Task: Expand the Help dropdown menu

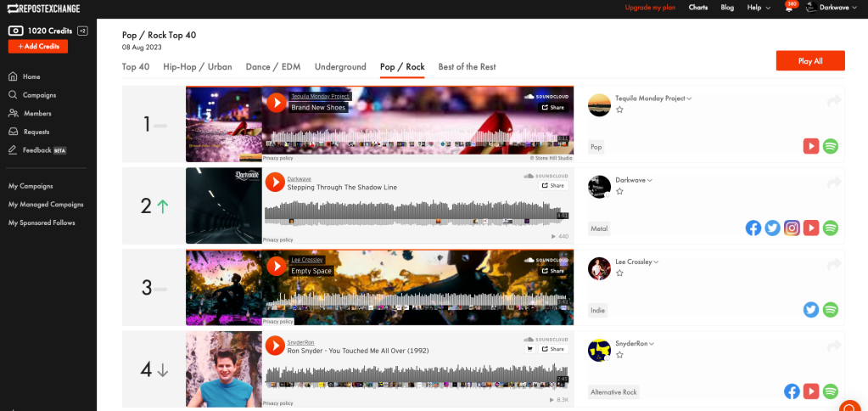Action: (x=758, y=8)
